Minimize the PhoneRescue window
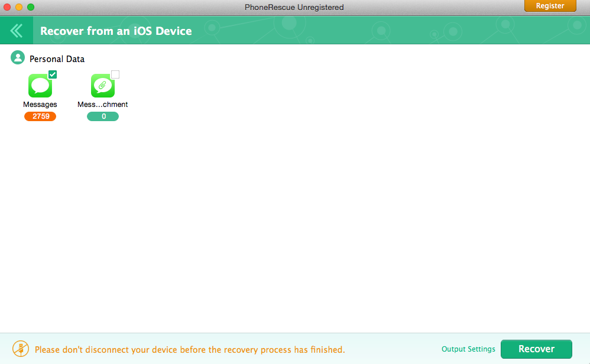Image resolution: width=590 pixels, height=364 pixels. click(19, 7)
